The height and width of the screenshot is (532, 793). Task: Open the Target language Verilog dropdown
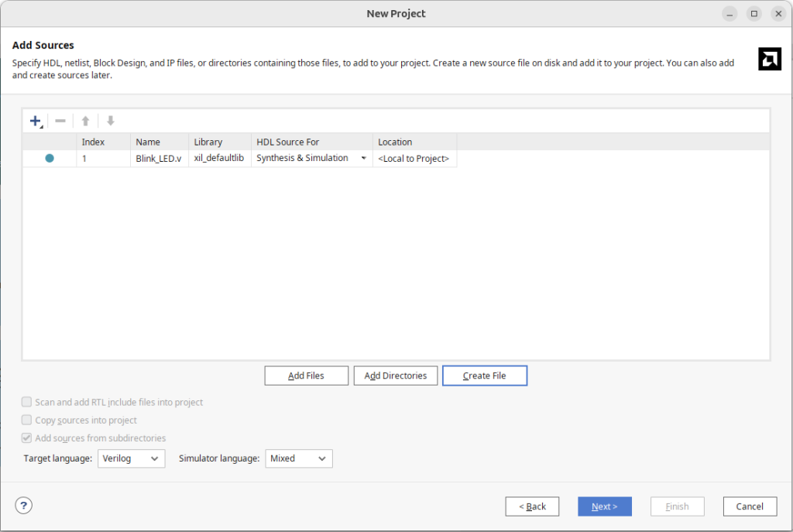(132, 458)
